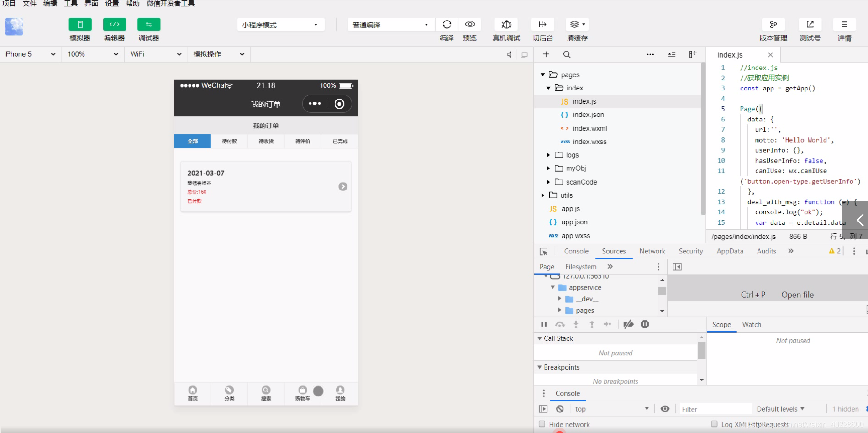Viewport: 868px width, 433px height.
Task: Close the index.js editor tab
Action: pyautogui.click(x=770, y=55)
